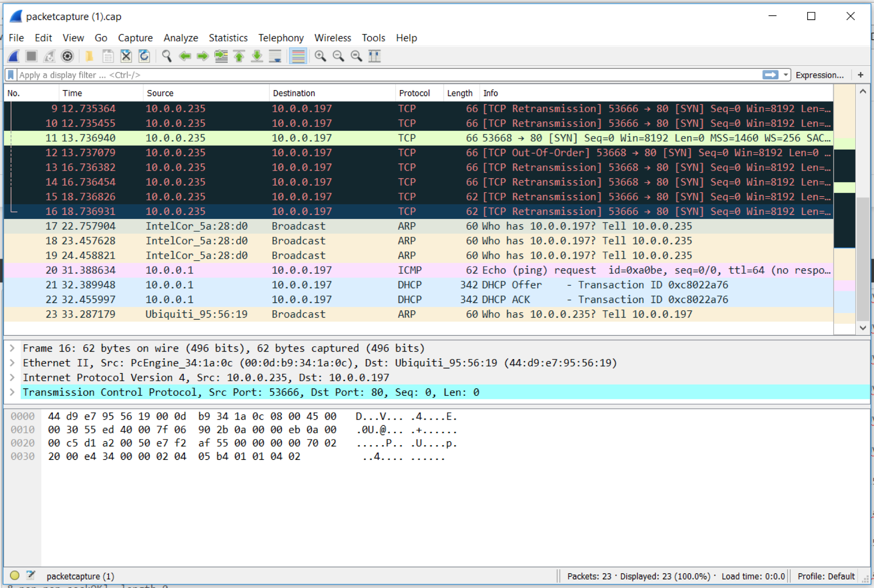Reload the capture file icon
Screen dimensions: 874x588
click(144, 56)
